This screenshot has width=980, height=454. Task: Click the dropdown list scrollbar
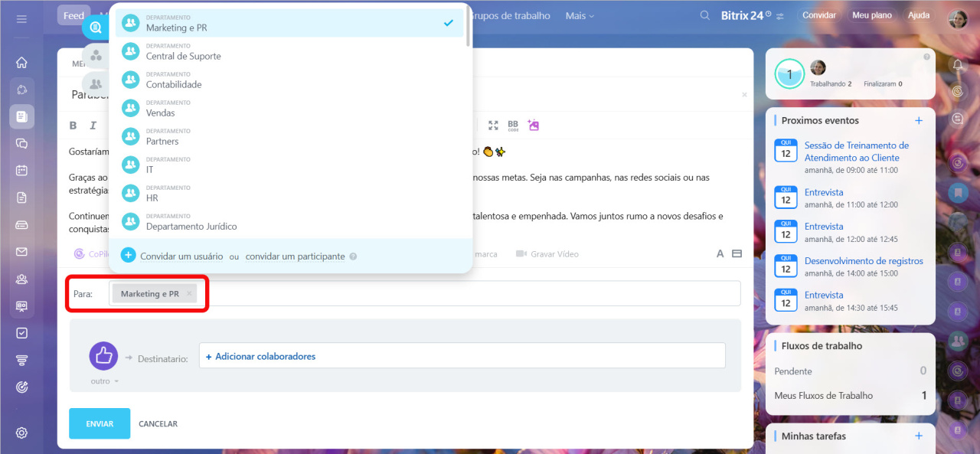468,25
